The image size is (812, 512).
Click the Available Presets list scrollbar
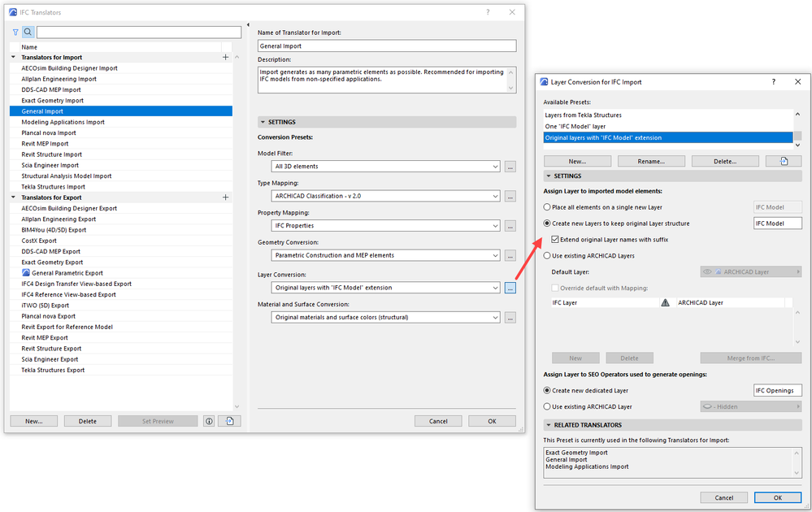point(797,129)
